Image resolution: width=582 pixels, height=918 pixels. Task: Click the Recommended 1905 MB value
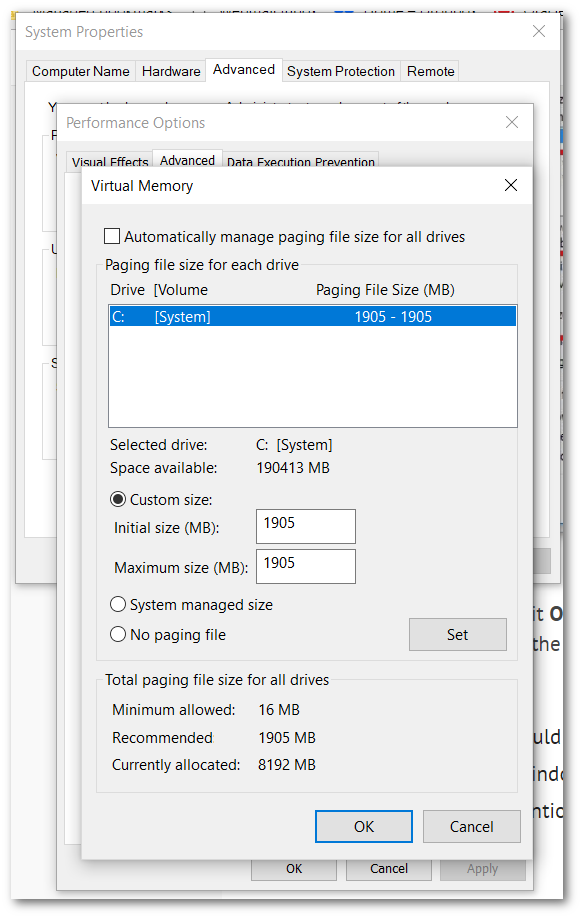tap(287, 738)
